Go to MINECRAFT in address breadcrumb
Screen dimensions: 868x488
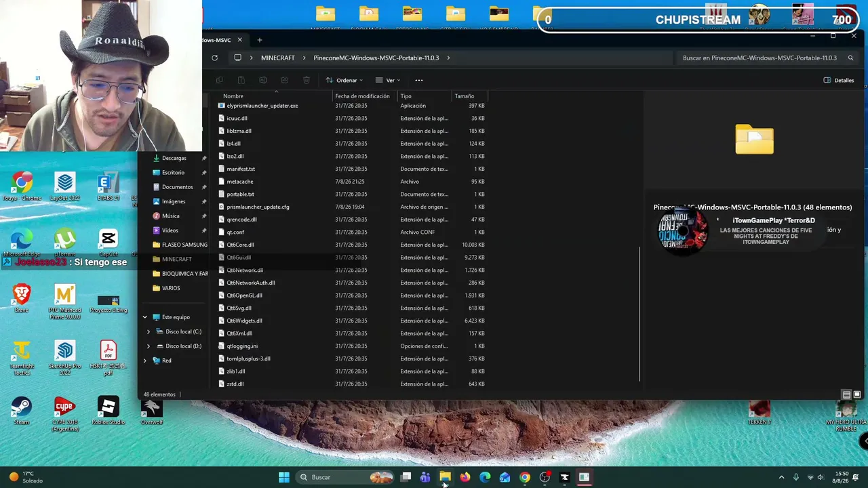(278, 58)
